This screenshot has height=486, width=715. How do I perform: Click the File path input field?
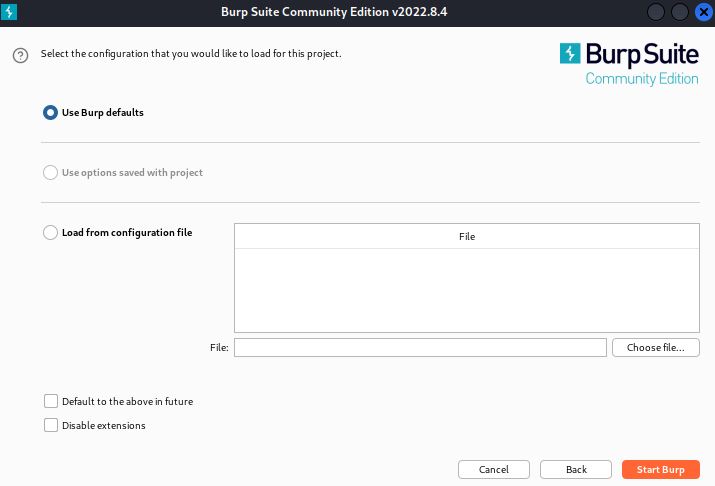tap(420, 347)
